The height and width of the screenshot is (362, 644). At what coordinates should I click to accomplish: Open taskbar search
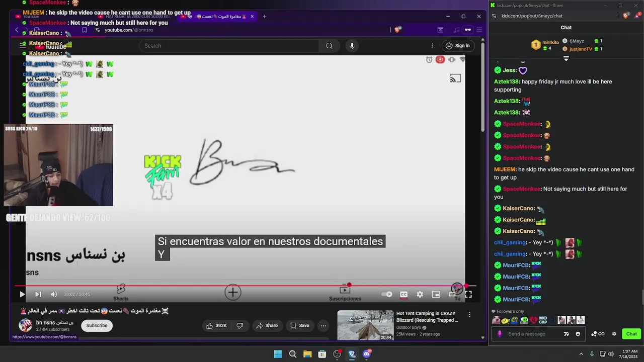coord(293,354)
